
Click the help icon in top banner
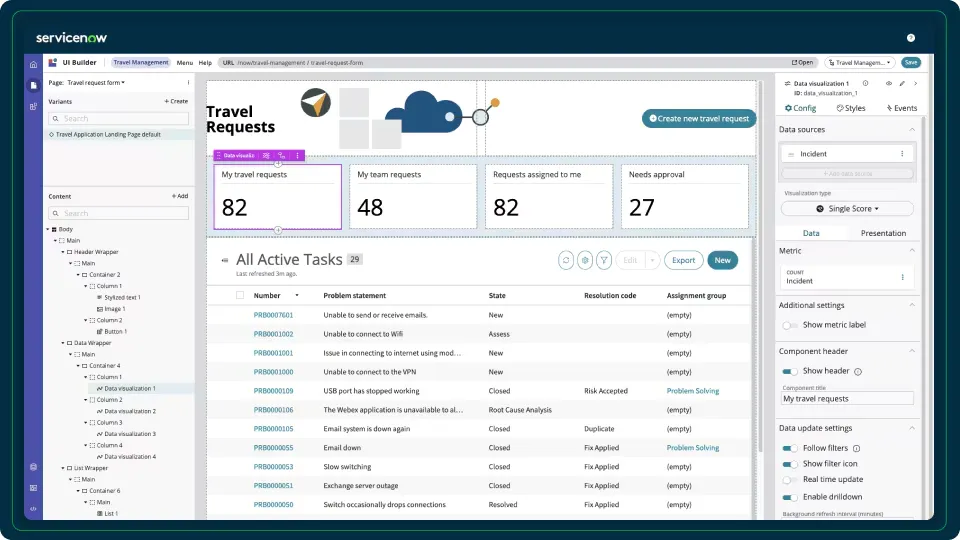click(x=911, y=38)
